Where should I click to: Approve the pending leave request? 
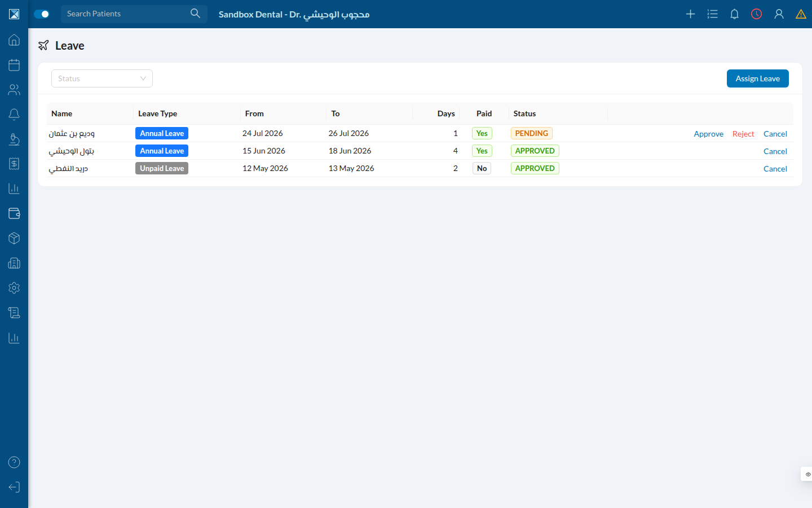tap(708, 134)
